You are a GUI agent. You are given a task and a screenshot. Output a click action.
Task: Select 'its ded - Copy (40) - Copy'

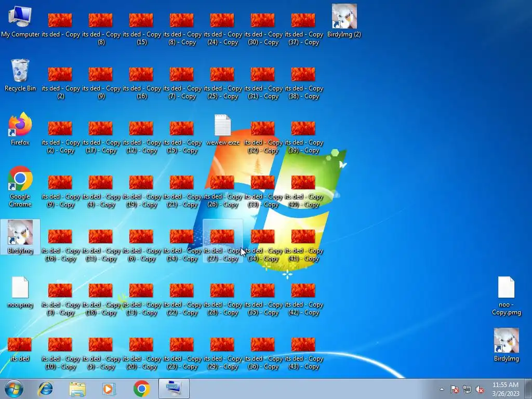303,191
